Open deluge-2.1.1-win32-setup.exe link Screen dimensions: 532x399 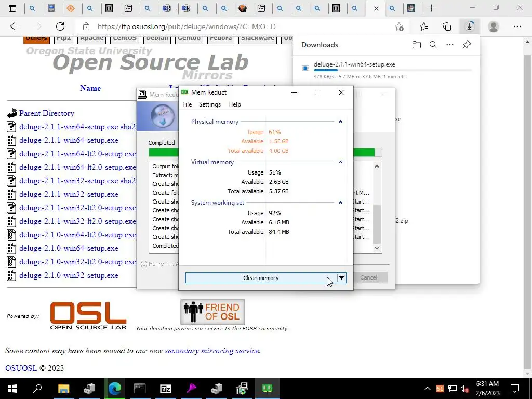coord(69,194)
